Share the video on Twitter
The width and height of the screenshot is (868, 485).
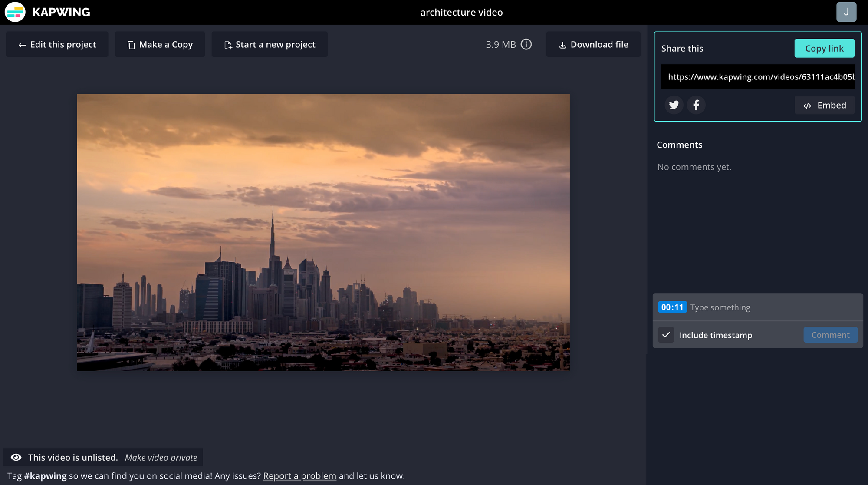click(x=674, y=105)
